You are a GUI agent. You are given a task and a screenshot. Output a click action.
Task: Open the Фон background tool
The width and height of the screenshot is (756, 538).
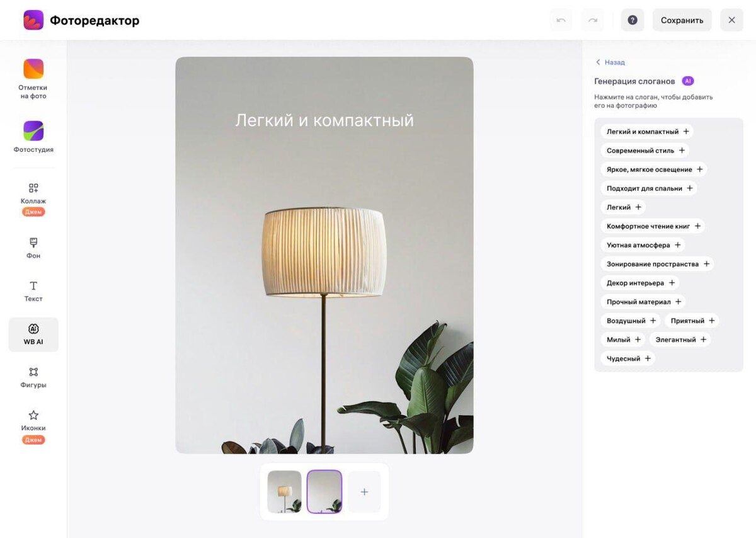click(33, 248)
